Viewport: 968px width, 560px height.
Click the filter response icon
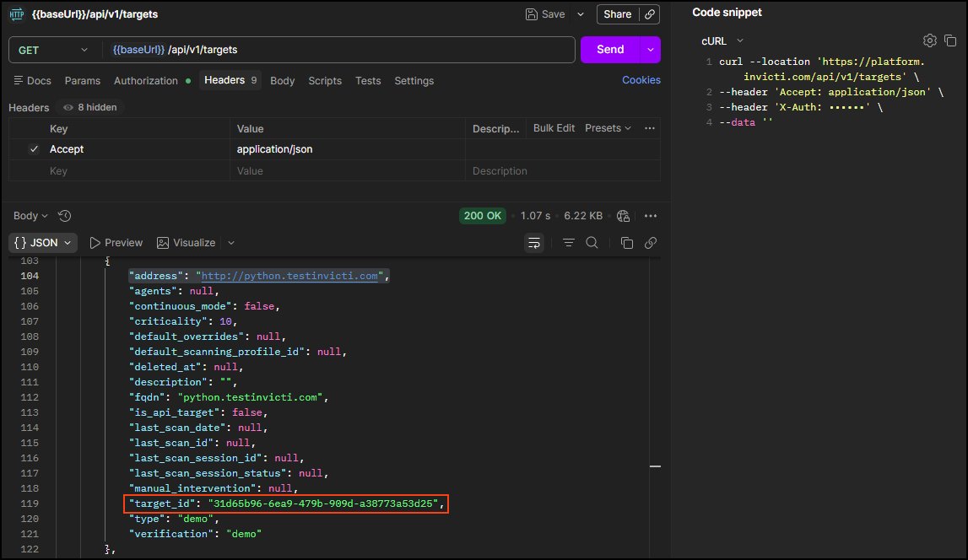click(x=569, y=243)
